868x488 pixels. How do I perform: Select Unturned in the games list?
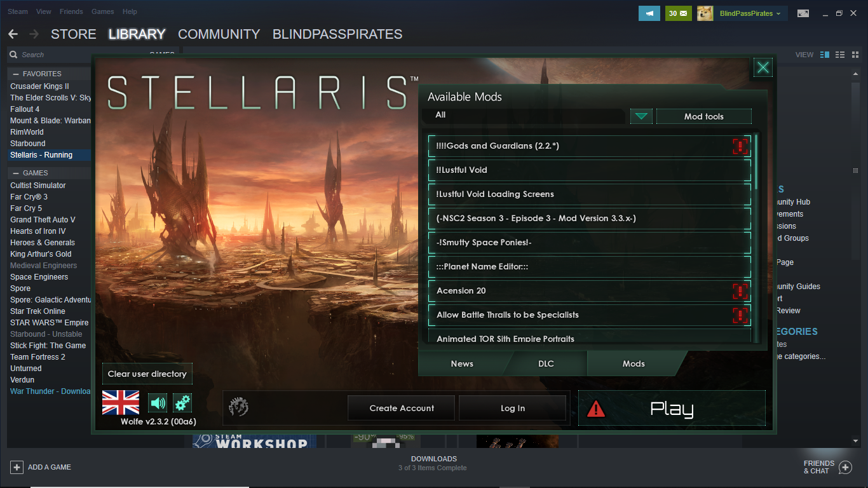pyautogui.click(x=25, y=369)
